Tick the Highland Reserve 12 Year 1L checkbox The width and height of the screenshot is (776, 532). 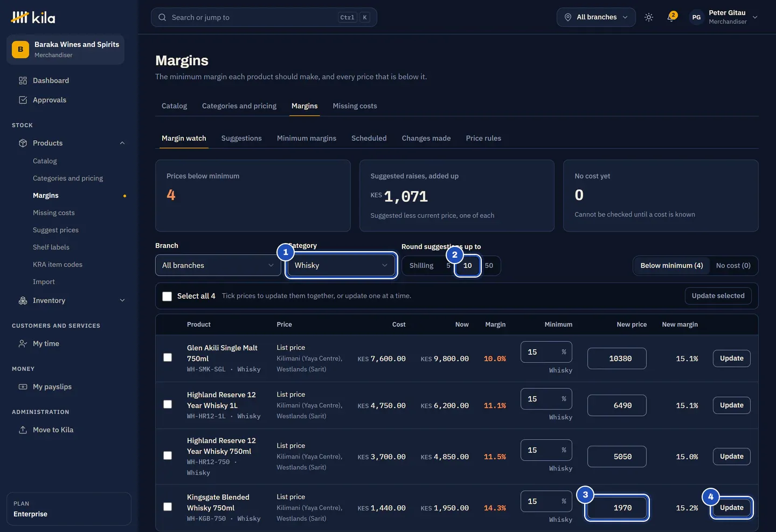(168, 404)
